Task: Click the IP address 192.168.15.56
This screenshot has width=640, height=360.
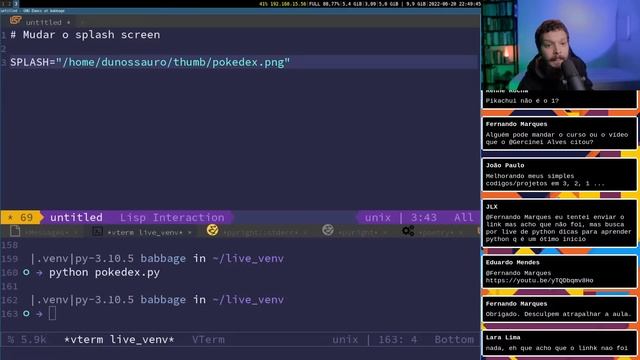Action: click(x=288, y=4)
